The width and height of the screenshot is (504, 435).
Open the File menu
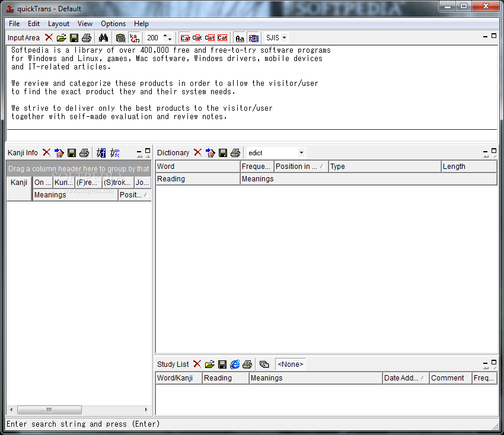pyautogui.click(x=14, y=24)
